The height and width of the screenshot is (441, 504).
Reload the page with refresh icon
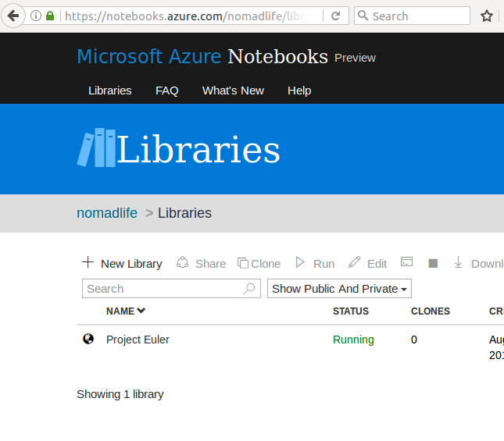point(335,16)
